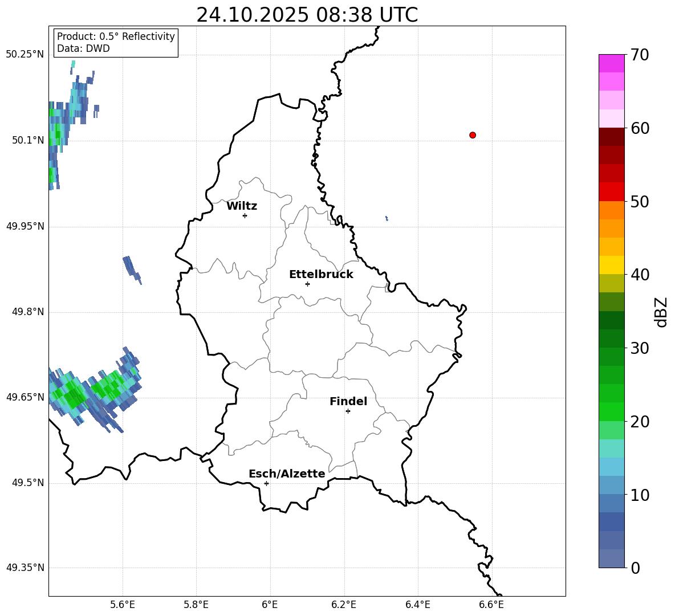This screenshot has height=616, width=675.
Task: Select the Ettelbruck city label
Action: point(321,275)
